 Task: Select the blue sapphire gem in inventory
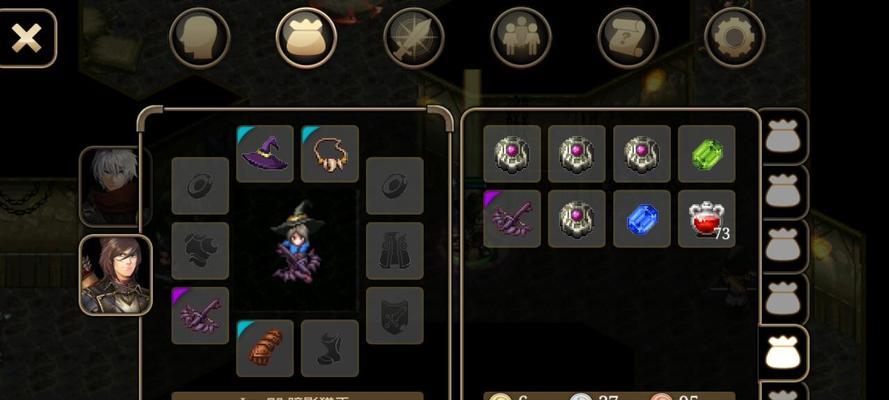tap(642, 219)
